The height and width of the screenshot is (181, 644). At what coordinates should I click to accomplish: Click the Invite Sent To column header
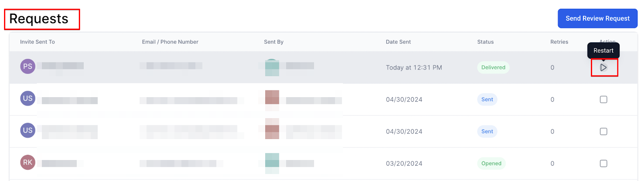tap(37, 42)
